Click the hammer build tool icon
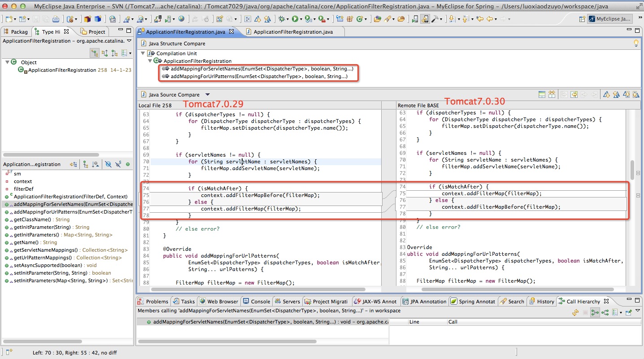This screenshot has height=359, width=644. point(435,19)
